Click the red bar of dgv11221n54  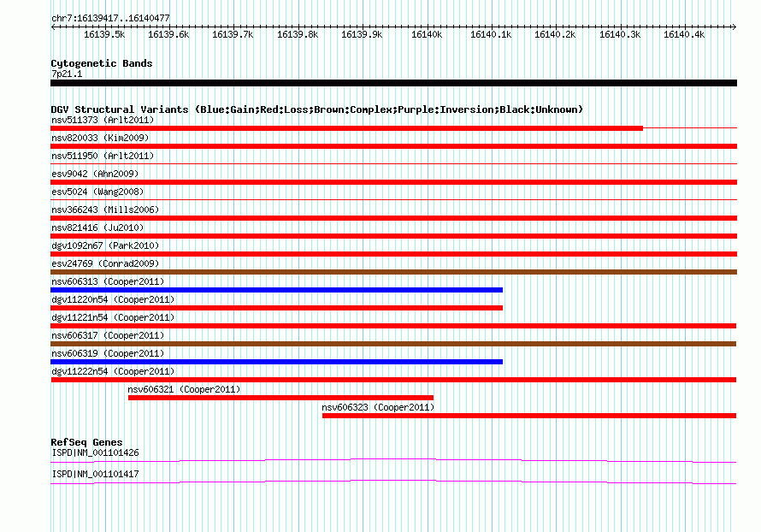(x=393, y=326)
